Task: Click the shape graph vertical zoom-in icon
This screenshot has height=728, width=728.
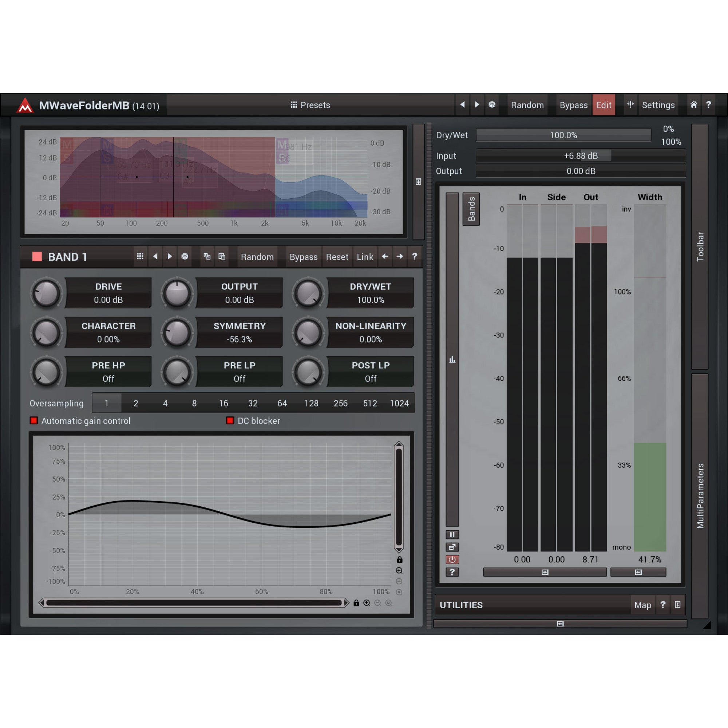Action: tap(399, 570)
